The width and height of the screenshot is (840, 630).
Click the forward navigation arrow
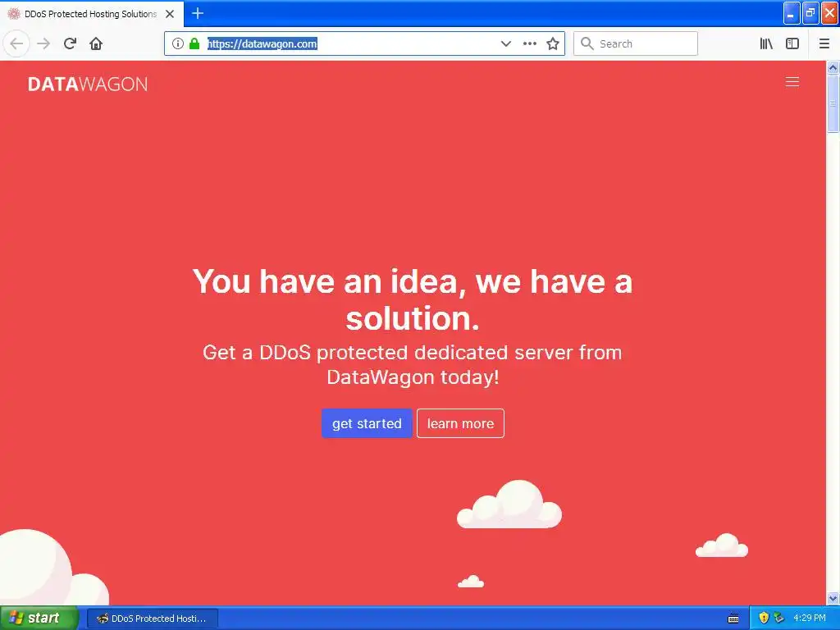tap(43, 43)
